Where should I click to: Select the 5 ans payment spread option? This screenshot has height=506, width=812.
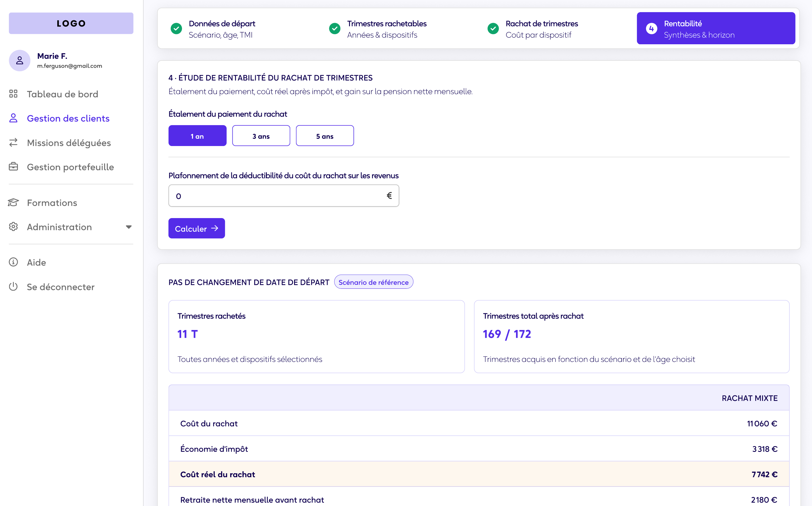pos(325,136)
